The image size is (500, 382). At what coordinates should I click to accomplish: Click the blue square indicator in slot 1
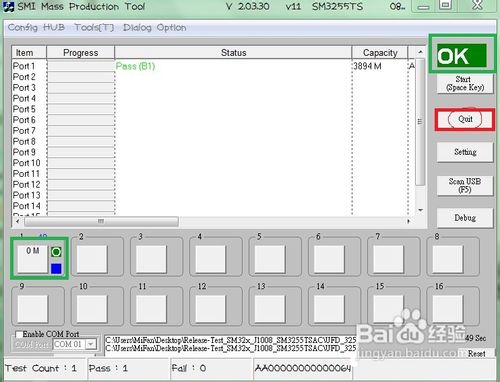click(x=56, y=269)
